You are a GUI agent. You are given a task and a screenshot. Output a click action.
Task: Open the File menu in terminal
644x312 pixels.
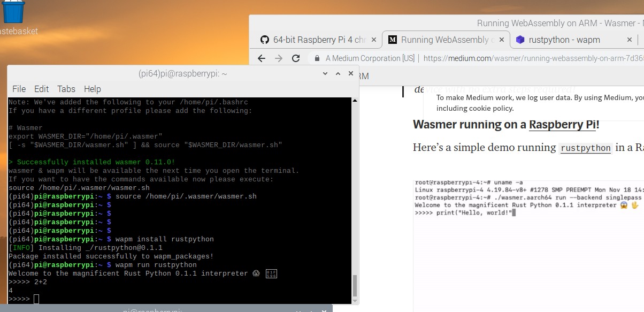coord(19,89)
